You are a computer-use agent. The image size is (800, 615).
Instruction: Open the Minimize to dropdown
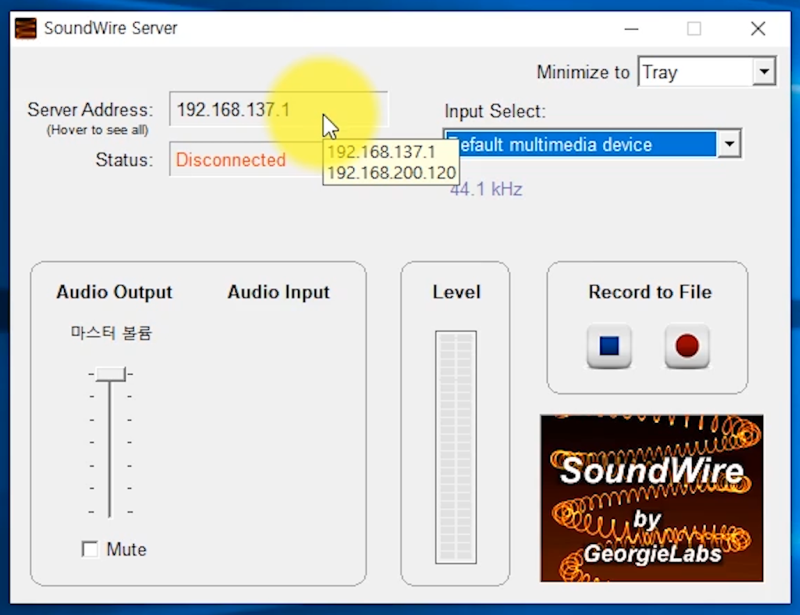[x=765, y=72]
